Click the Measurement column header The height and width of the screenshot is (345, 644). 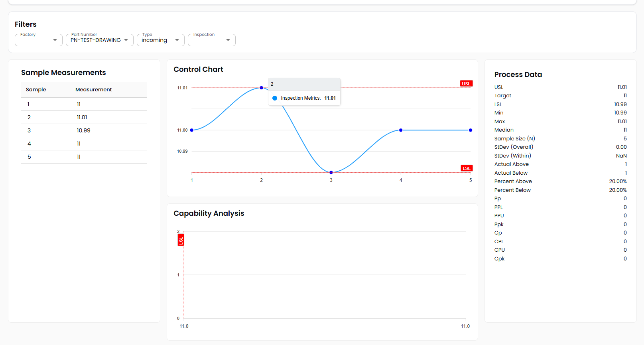93,90
